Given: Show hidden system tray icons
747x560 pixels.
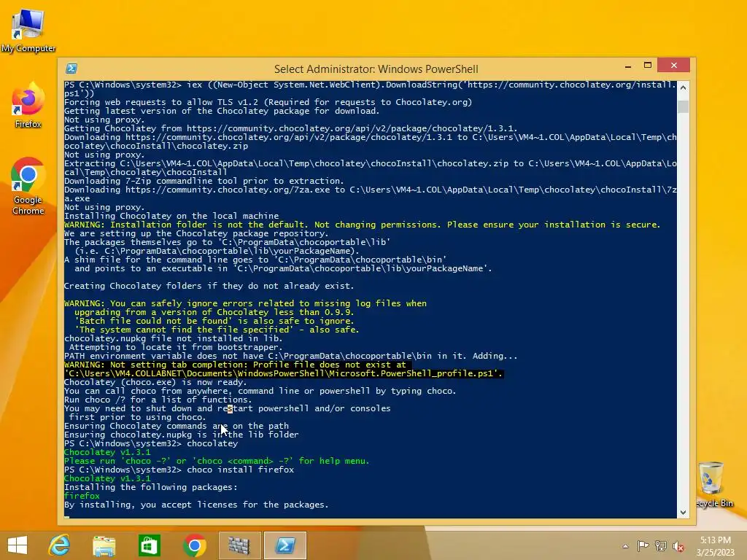Looking at the screenshot, I should click(625, 546).
